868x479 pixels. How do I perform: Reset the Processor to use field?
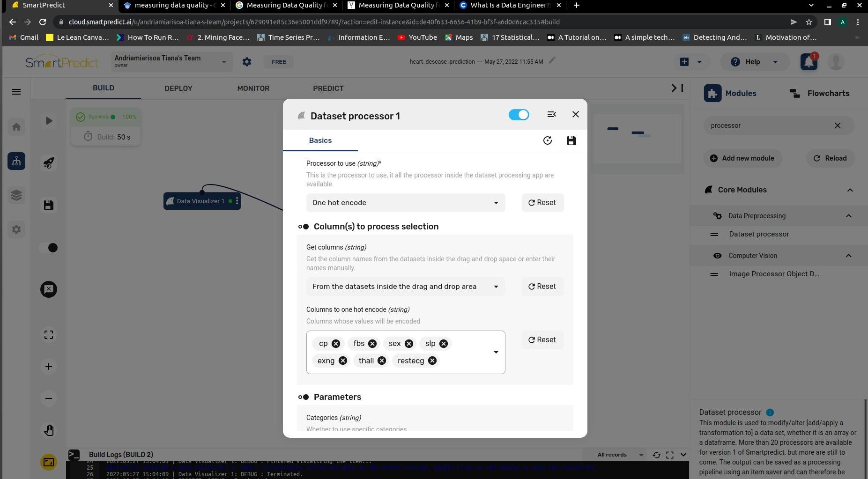pyautogui.click(x=542, y=203)
